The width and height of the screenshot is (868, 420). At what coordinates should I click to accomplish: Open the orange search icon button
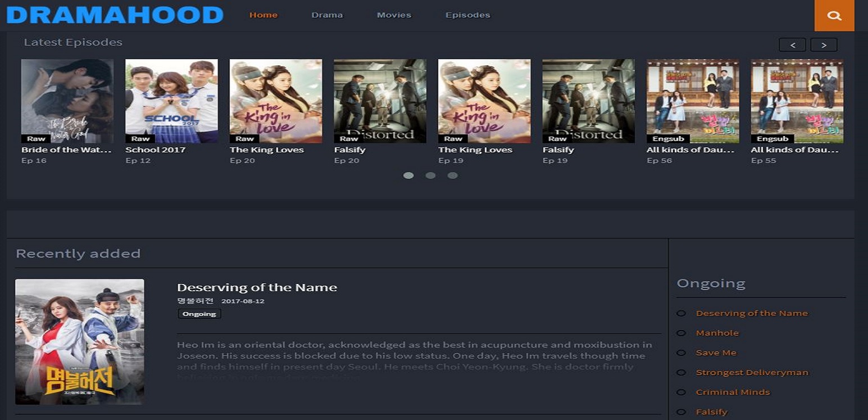point(834,16)
